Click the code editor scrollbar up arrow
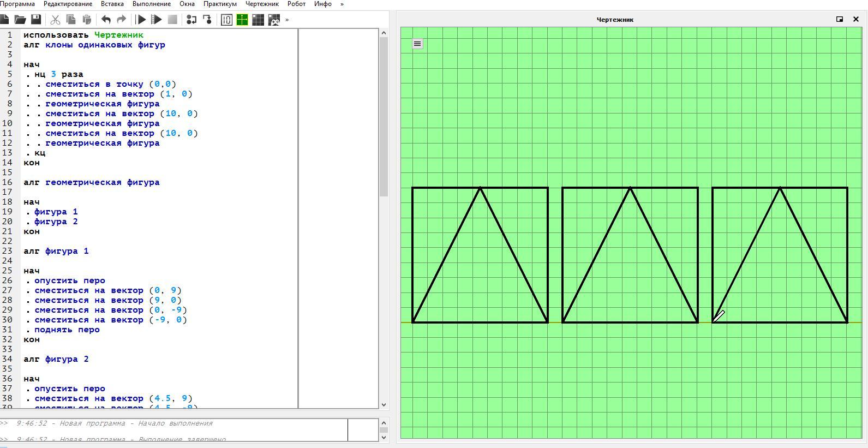The image size is (868, 448). click(x=384, y=33)
